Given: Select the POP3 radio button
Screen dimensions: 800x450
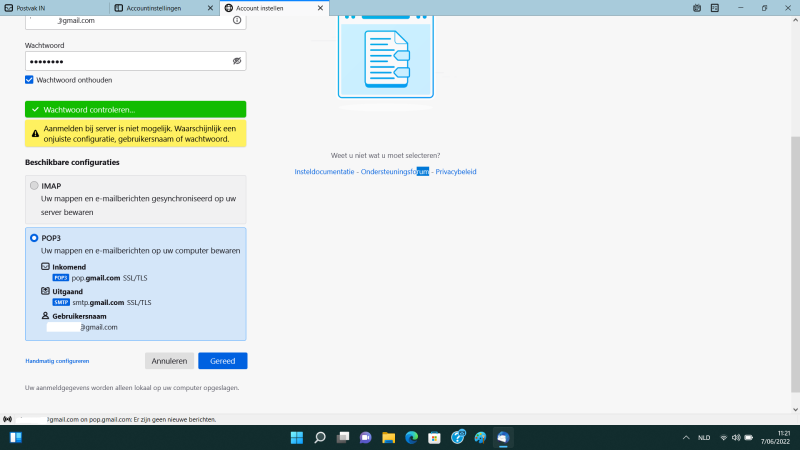Looking at the screenshot, I should pyautogui.click(x=34, y=238).
